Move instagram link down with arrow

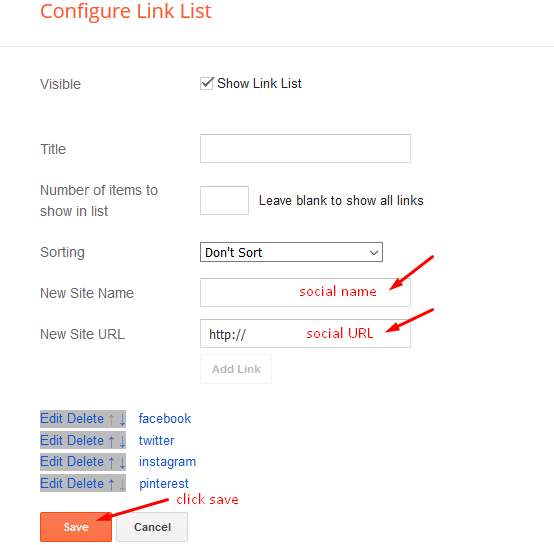(x=122, y=463)
